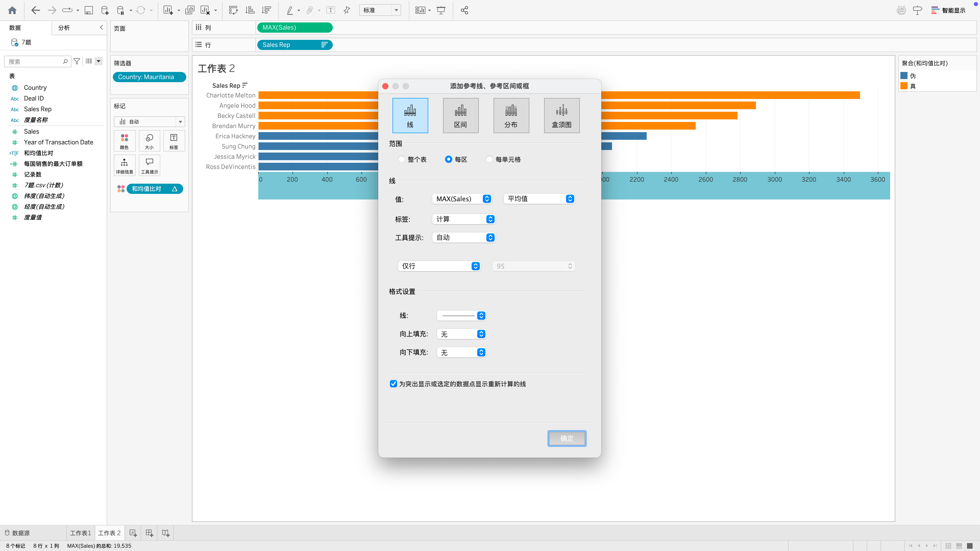Click the save icon in toolbar
Viewport: 980px width, 551px height.
pyautogui.click(x=89, y=10)
